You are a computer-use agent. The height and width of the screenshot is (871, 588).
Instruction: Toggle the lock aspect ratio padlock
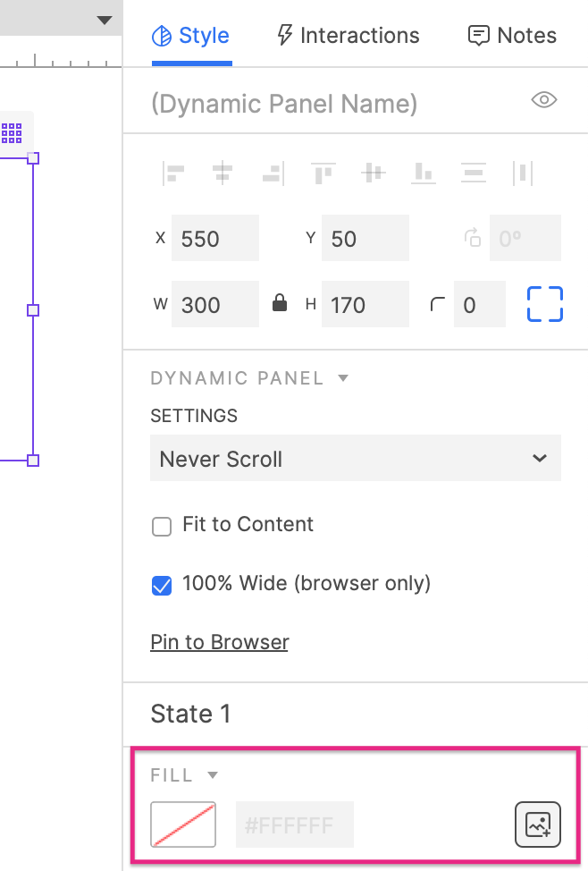(x=280, y=305)
